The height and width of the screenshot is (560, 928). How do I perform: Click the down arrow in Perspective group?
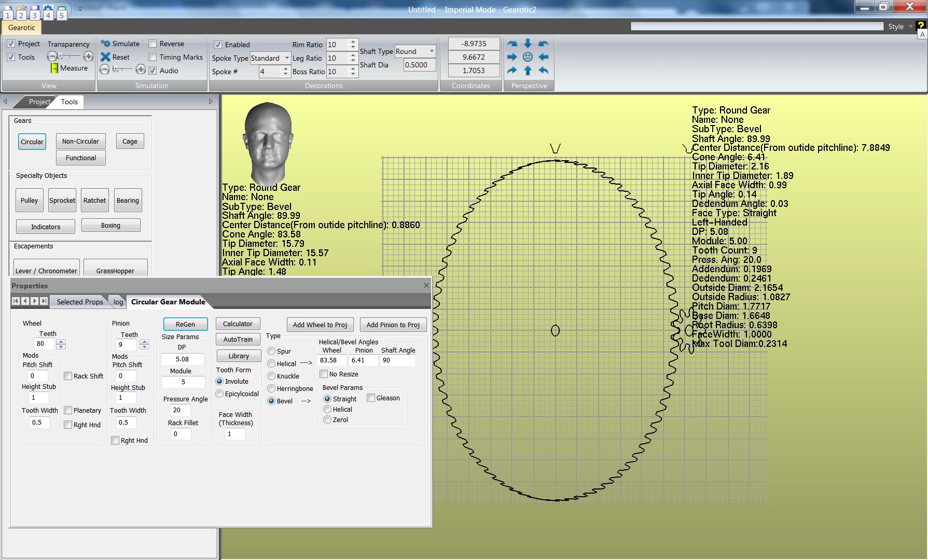[528, 44]
